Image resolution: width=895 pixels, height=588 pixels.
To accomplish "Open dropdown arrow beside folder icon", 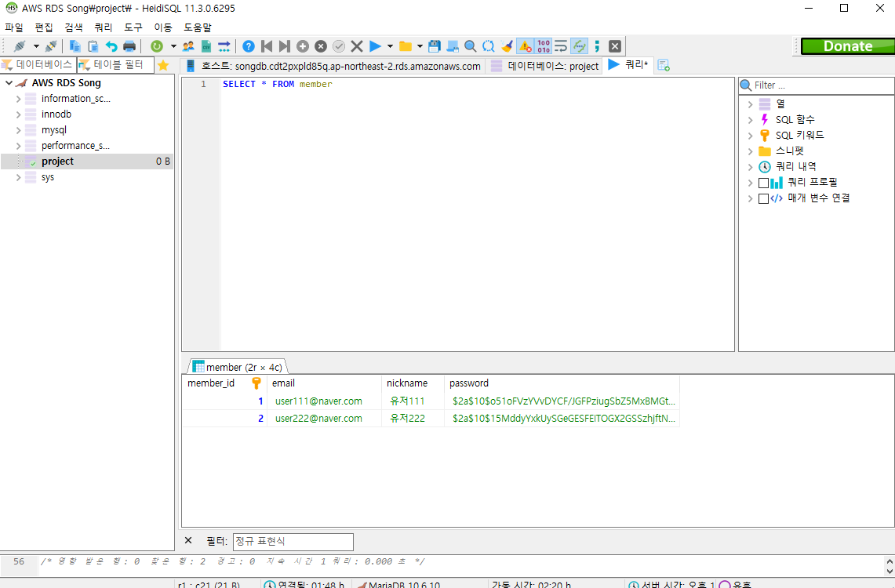I will 420,46.
